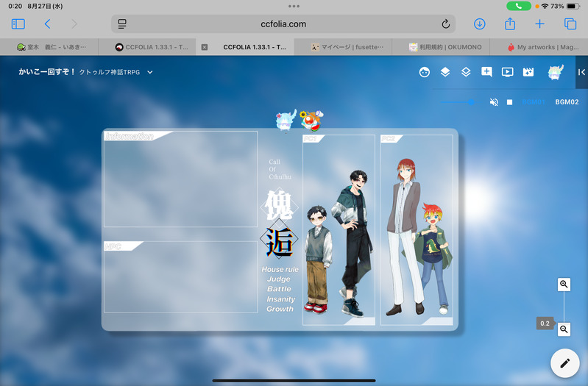The width and height of the screenshot is (588, 386).
Task: Close the active CCFOLIA tab
Action: [x=205, y=47]
